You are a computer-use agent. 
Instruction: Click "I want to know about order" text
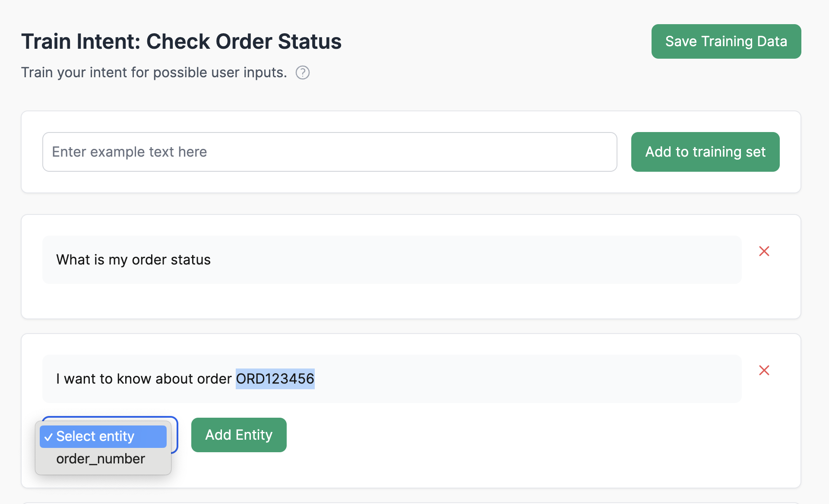[144, 379]
